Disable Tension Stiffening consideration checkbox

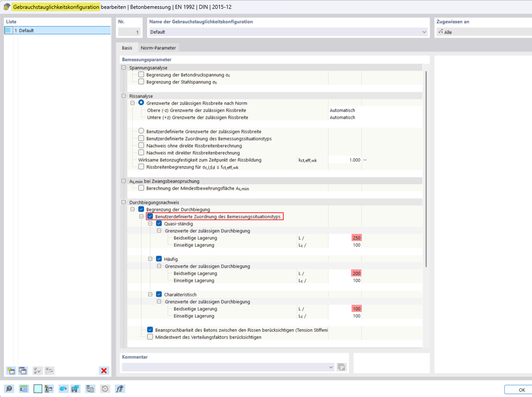(x=150, y=330)
